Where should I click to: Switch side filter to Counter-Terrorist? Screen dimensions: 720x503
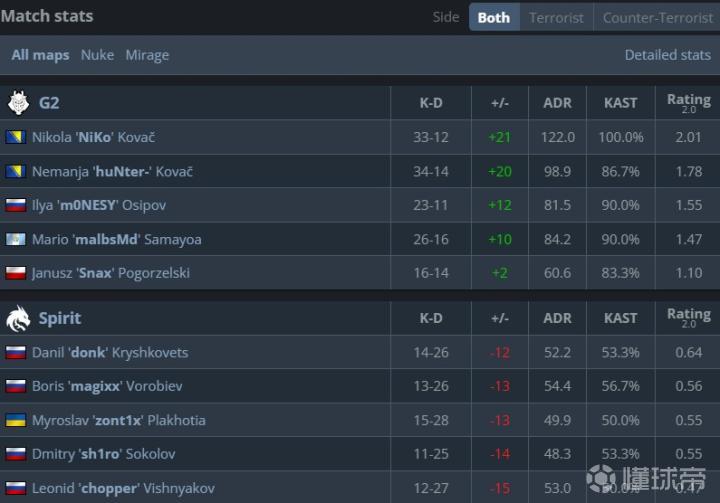pyautogui.click(x=657, y=17)
